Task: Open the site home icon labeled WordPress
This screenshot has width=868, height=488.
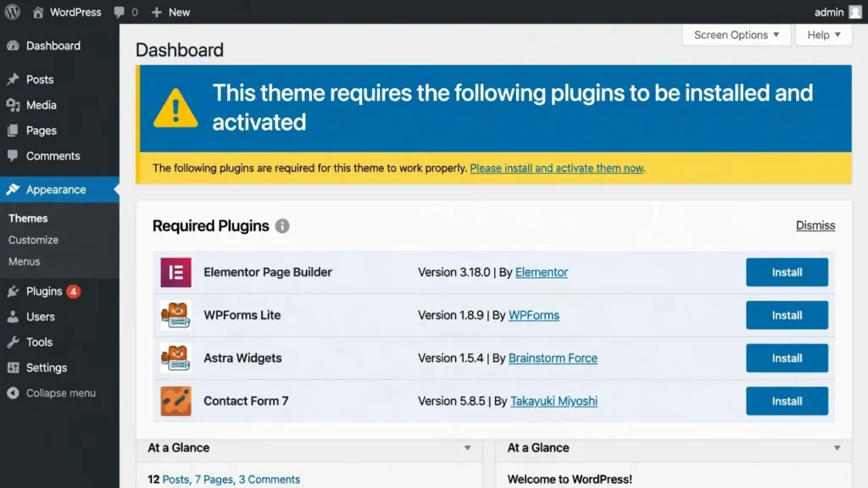Action: pos(37,12)
